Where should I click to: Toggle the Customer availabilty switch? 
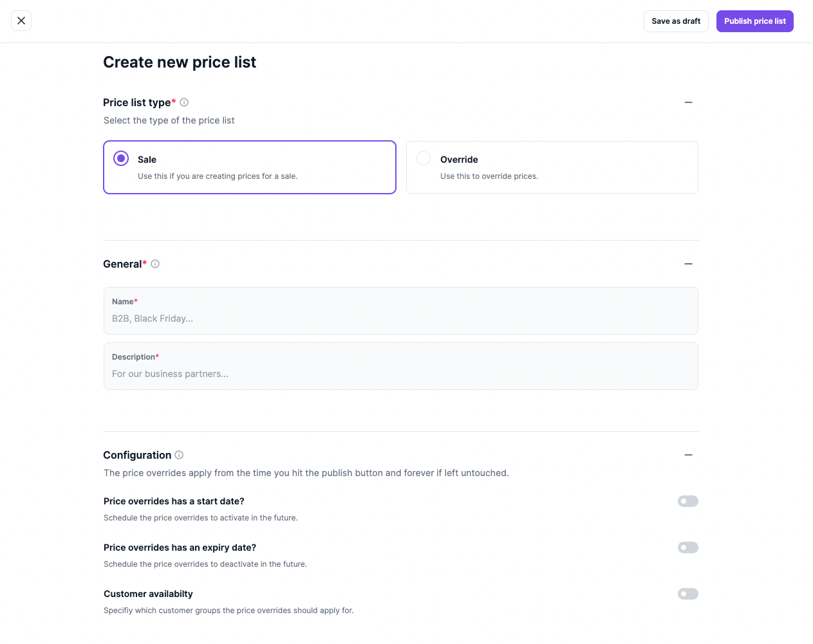687,594
